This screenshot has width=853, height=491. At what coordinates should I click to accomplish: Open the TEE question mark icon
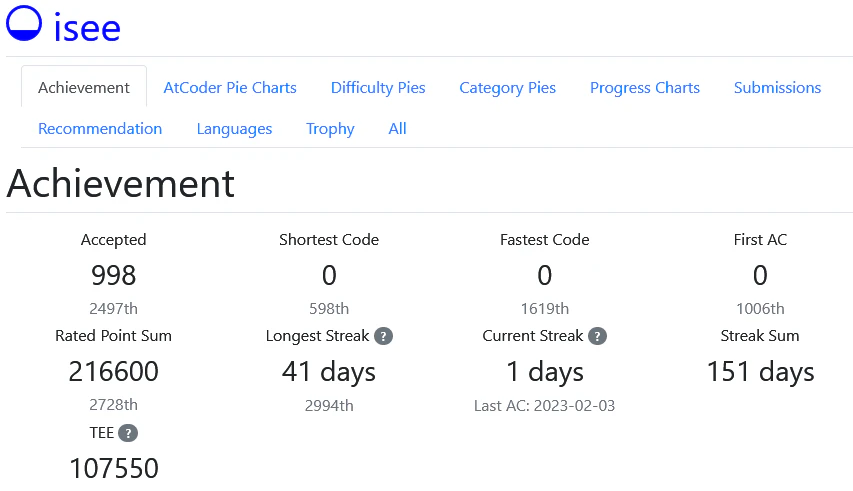click(x=128, y=433)
